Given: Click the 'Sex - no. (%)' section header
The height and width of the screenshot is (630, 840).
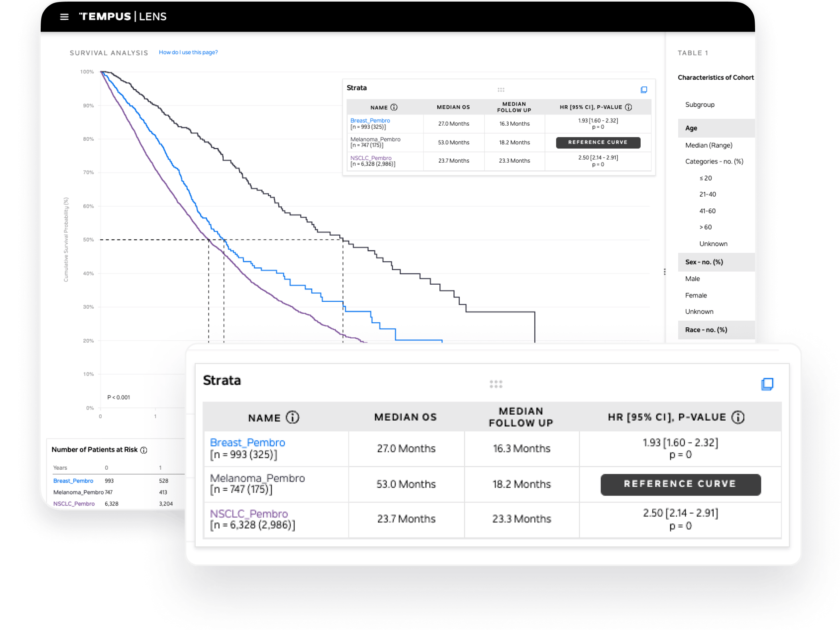Looking at the screenshot, I should point(716,262).
